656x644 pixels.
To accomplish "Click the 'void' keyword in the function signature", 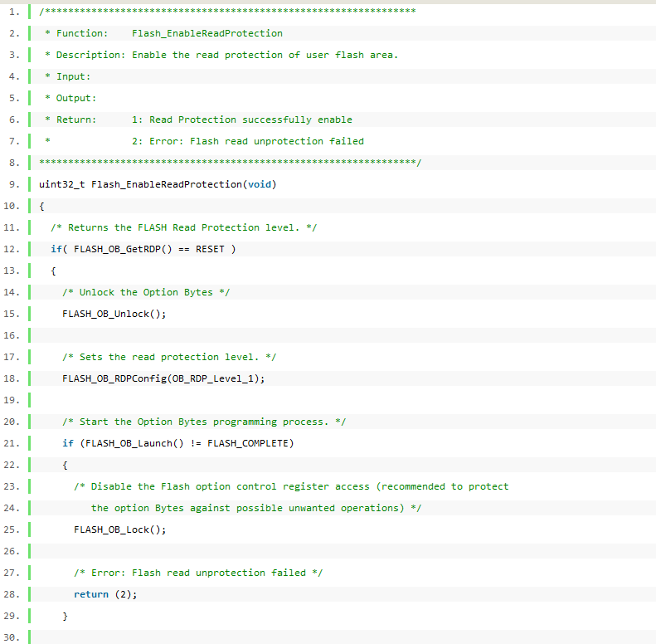I will [260, 184].
